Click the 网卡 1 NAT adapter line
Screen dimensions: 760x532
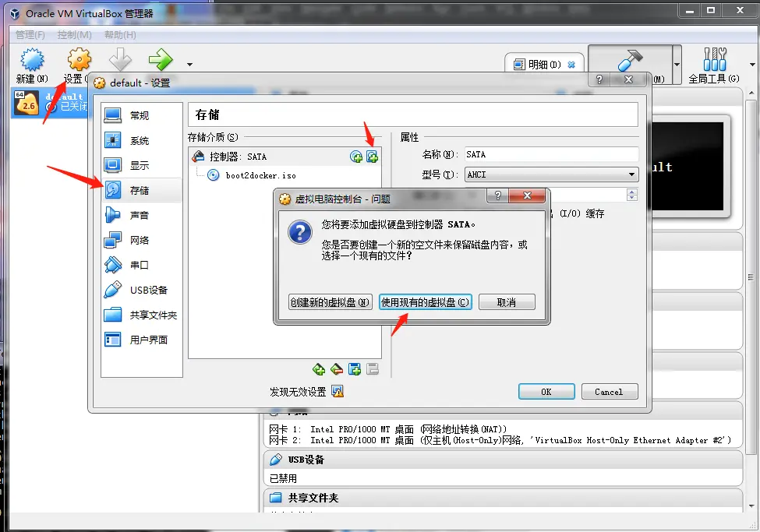pos(387,429)
